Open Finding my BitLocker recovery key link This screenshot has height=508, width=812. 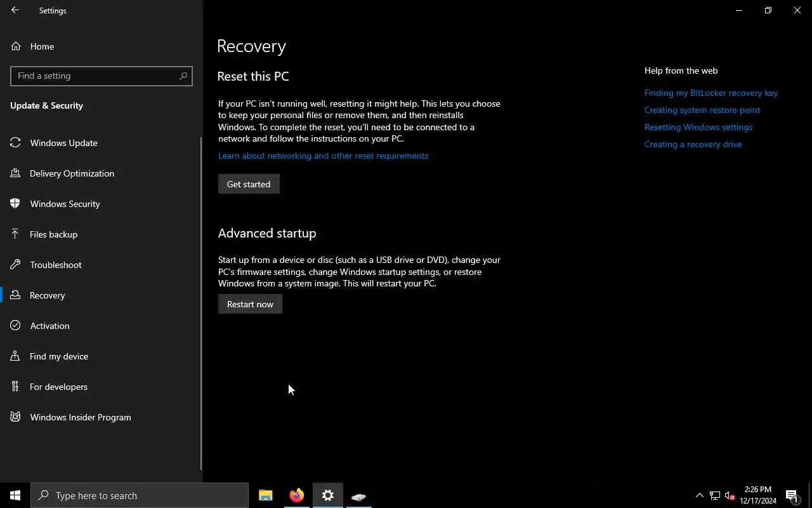(711, 93)
